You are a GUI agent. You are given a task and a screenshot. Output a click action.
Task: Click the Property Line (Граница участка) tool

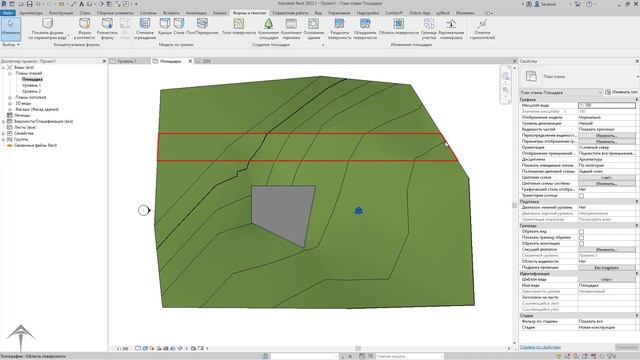[429, 29]
